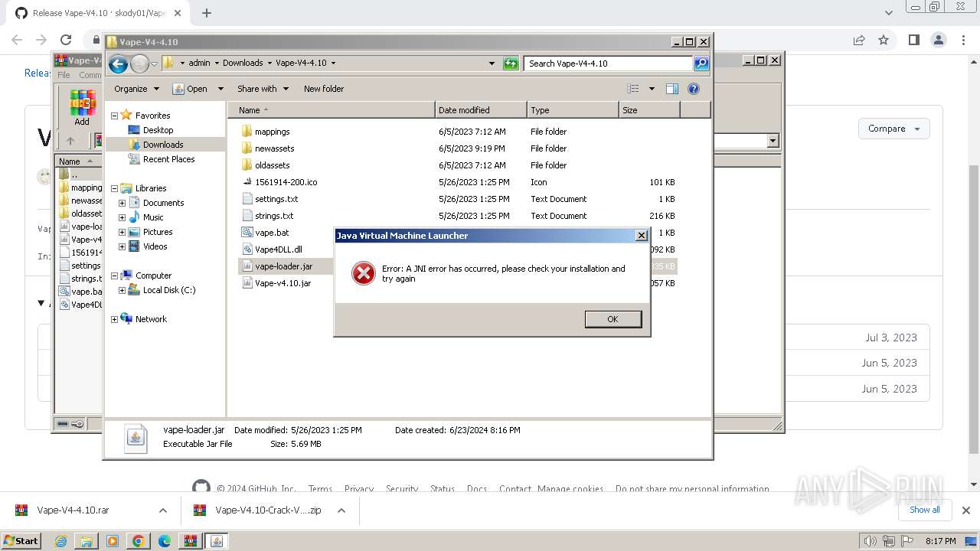Select the newassets folder icon
The image size is (980, 551).
pyautogui.click(x=247, y=148)
